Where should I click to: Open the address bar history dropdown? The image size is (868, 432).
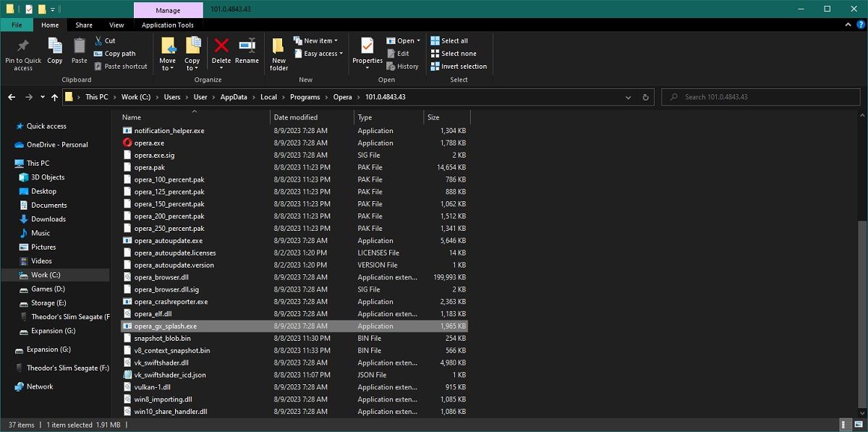pos(629,97)
